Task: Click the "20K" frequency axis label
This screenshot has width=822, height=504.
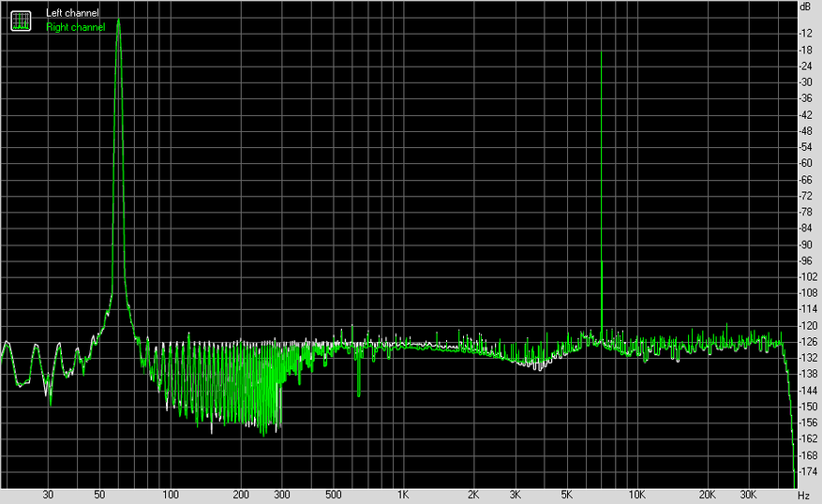Action: [x=708, y=495]
